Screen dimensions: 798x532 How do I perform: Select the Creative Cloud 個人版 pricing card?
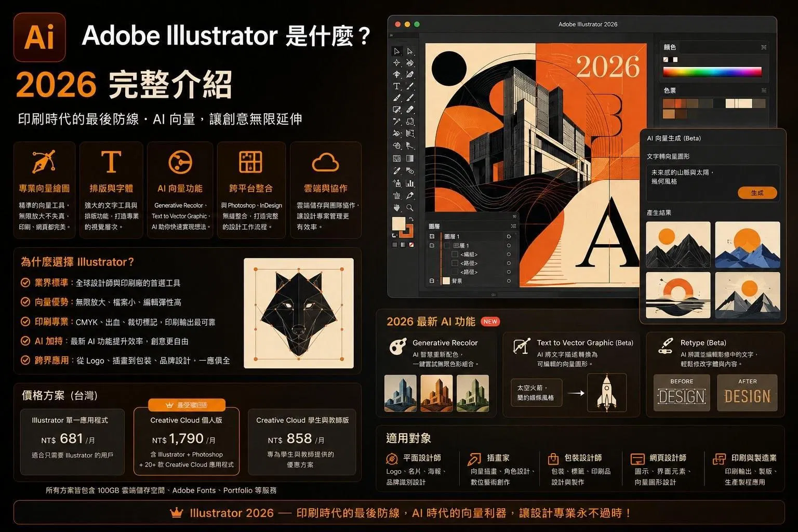click(x=187, y=441)
